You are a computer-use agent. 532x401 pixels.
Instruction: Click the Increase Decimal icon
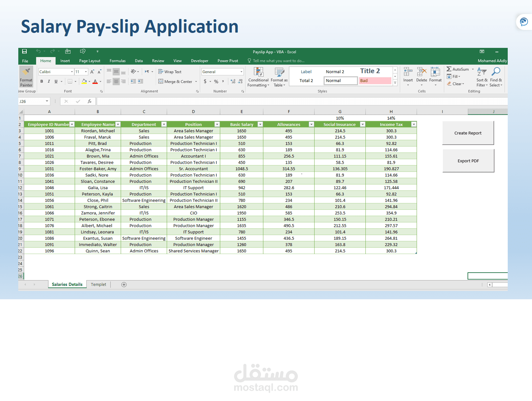[233, 81]
